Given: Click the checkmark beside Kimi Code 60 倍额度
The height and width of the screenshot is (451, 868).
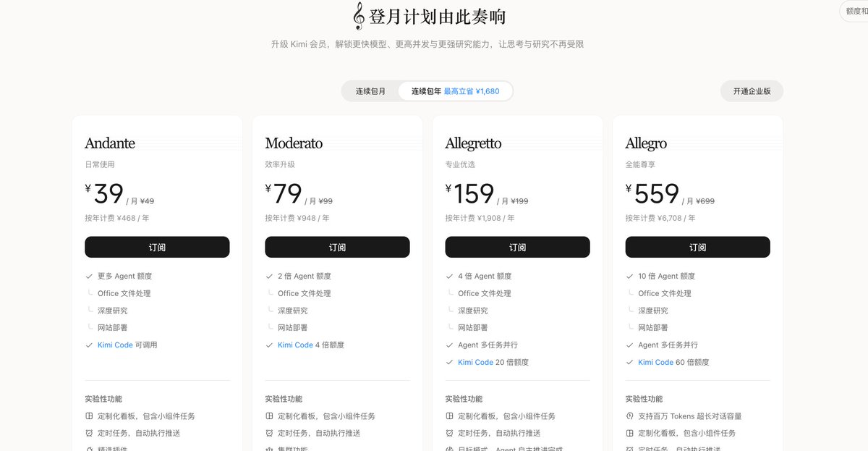Looking at the screenshot, I should (x=629, y=362).
